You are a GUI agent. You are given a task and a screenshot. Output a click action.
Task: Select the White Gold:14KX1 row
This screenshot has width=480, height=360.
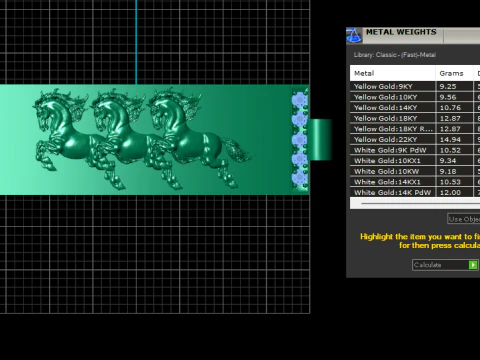[x=415, y=182]
